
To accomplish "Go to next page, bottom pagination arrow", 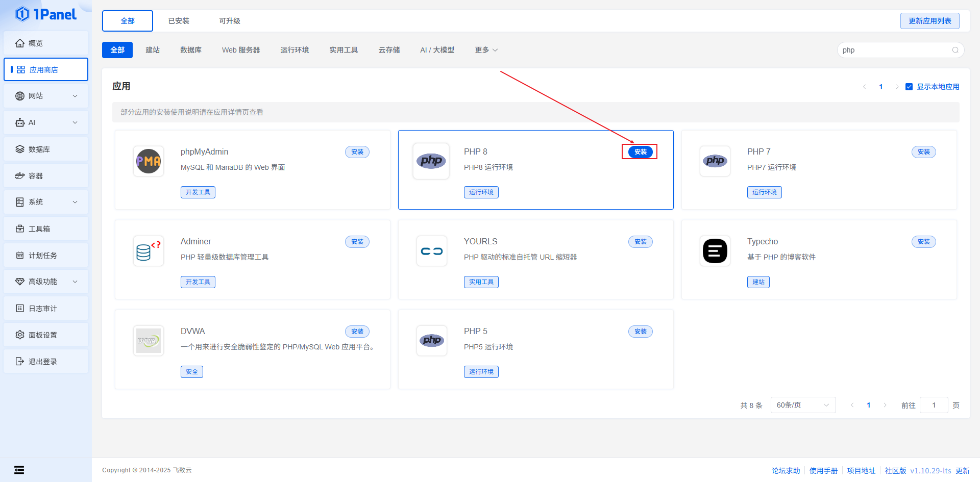I will pyautogui.click(x=885, y=405).
